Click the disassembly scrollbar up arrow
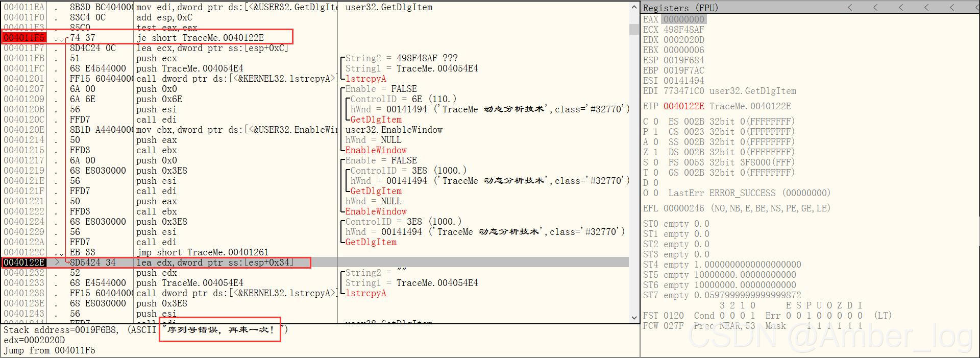Screen dimensions: 980x358 (x=634, y=7)
